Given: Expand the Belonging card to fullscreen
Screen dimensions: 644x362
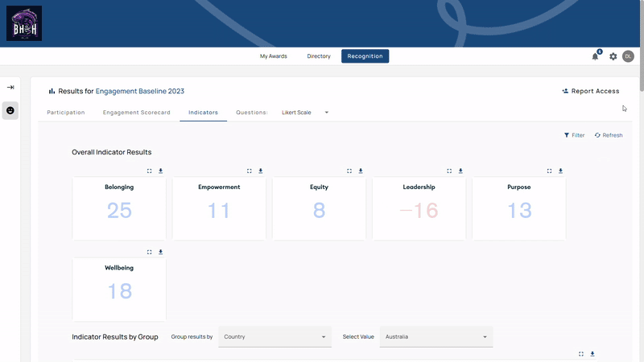Looking at the screenshot, I should coord(150,171).
